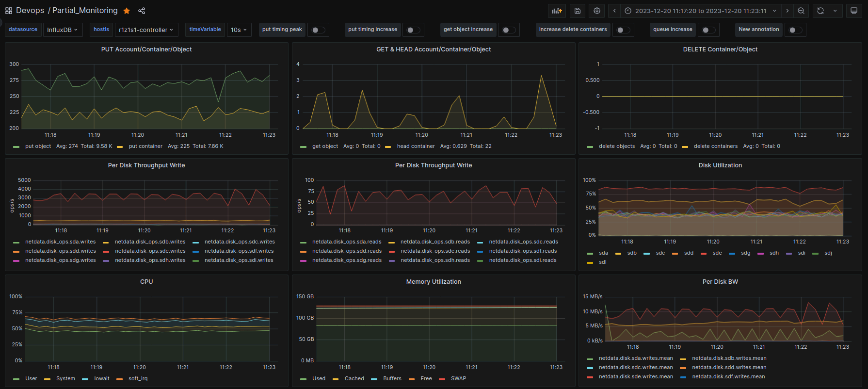Open the time range picker
Image resolution: width=868 pixels, height=389 pixels.
tap(700, 11)
